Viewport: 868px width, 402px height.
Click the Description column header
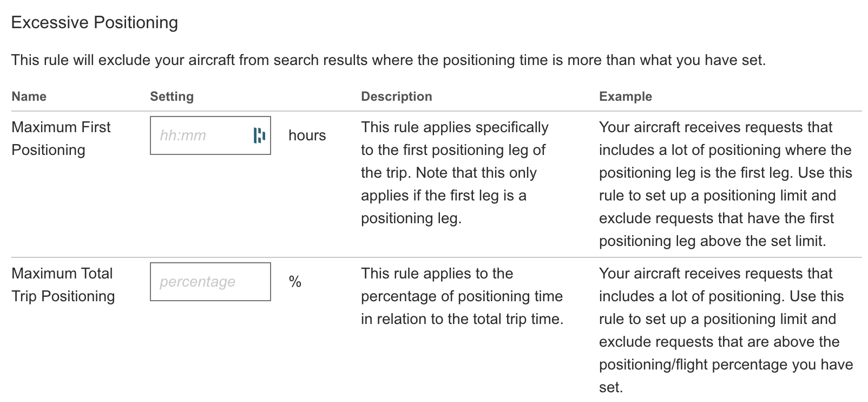point(397,96)
